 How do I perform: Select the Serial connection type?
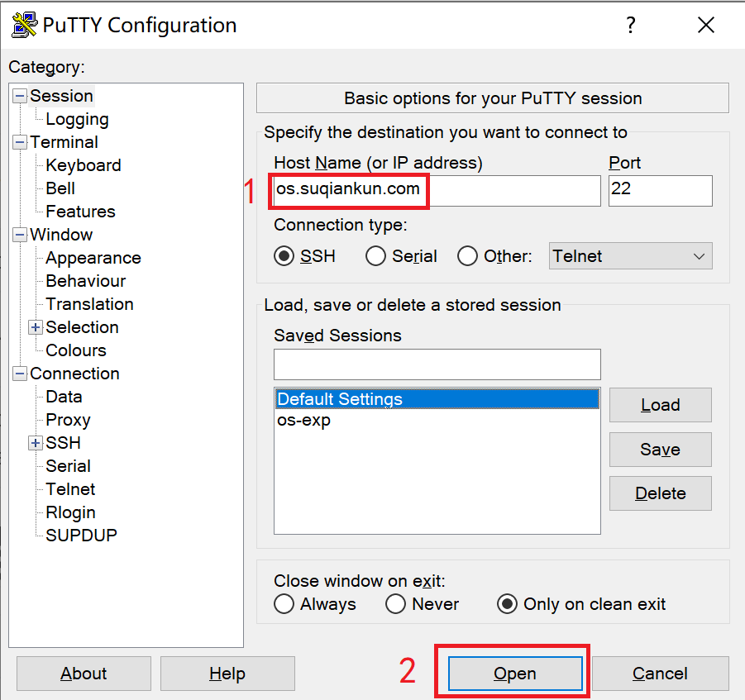coord(376,256)
